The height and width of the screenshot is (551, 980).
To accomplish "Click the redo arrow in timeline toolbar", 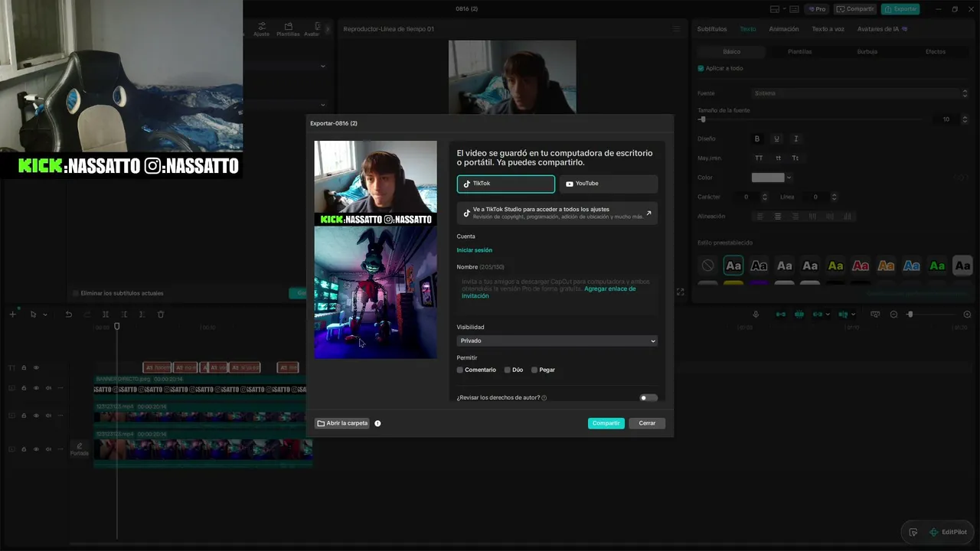I will (86, 315).
